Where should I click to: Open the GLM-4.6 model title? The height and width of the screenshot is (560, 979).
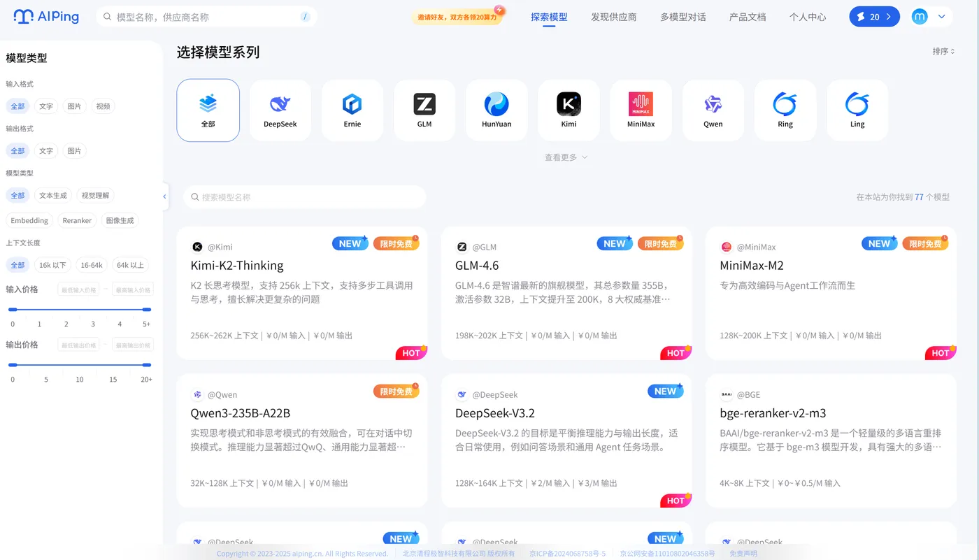(477, 266)
